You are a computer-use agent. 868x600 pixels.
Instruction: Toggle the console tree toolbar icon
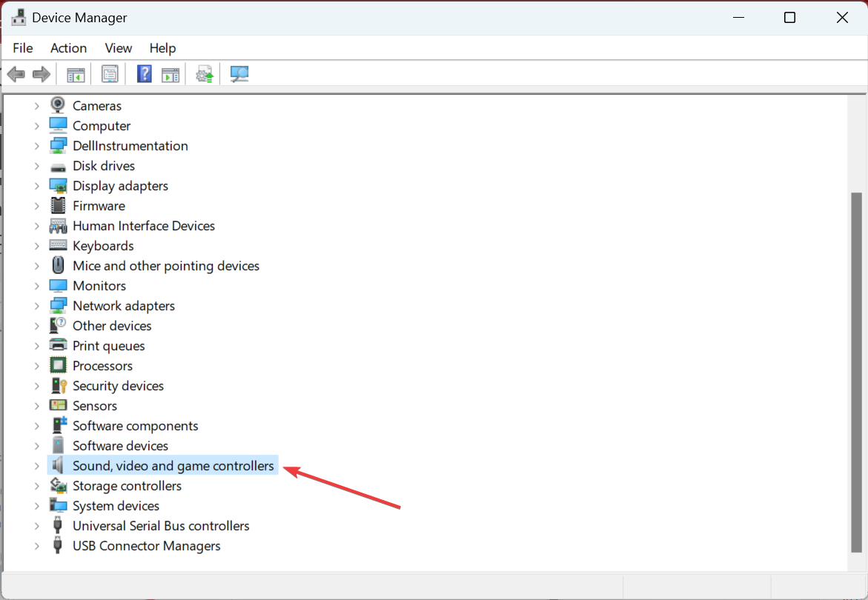[x=76, y=74]
